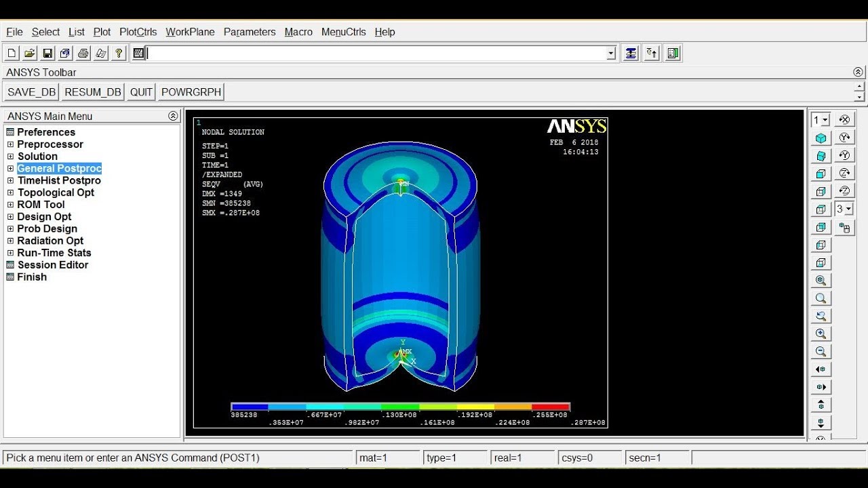The height and width of the screenshot is (488, 868).
Task: Click inside the ANSYS command input field
Action: click(377, 53)
